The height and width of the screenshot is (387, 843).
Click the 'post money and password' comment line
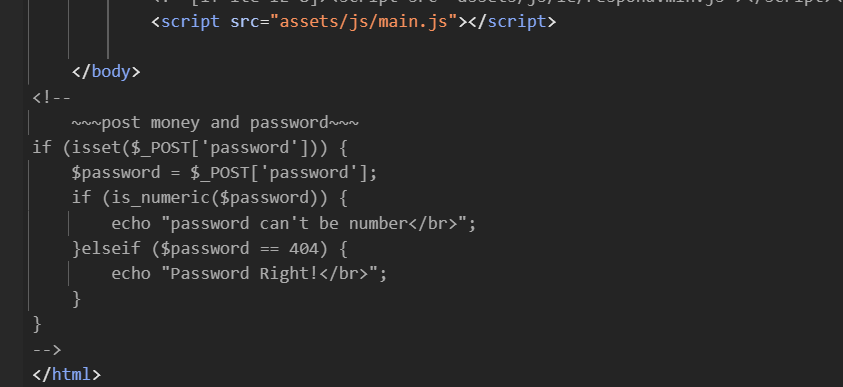tap(215, 123)
